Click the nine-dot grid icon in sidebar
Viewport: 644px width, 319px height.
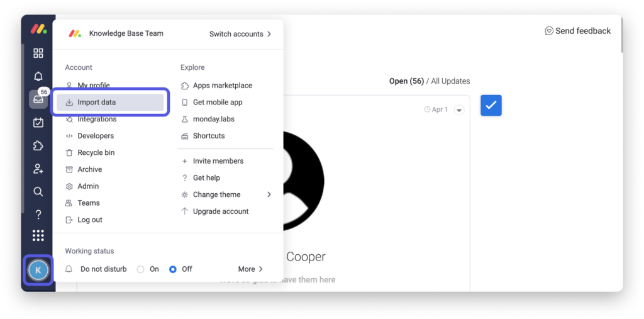point(38,235)
